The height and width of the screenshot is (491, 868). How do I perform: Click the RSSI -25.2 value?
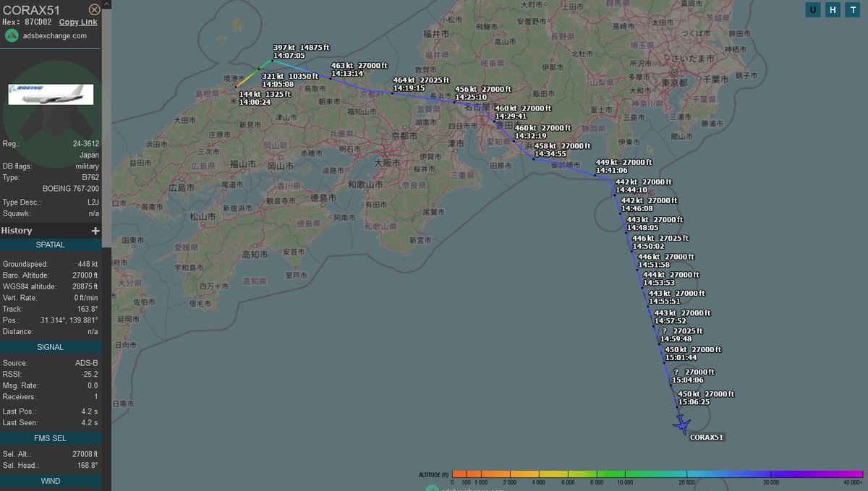point(89,375)
